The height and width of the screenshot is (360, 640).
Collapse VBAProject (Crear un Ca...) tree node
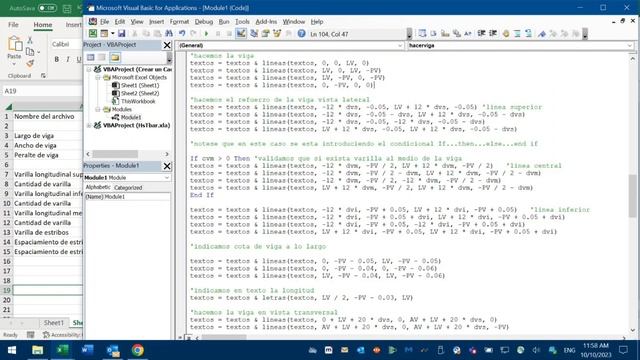(x=89, y=69)
